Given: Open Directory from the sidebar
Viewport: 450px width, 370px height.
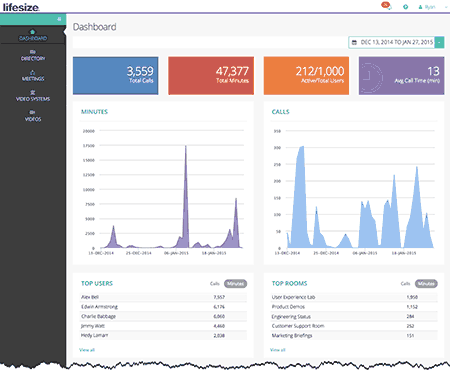Looking at the screenshot, I should pyautogui.click(x=33, y=55).
